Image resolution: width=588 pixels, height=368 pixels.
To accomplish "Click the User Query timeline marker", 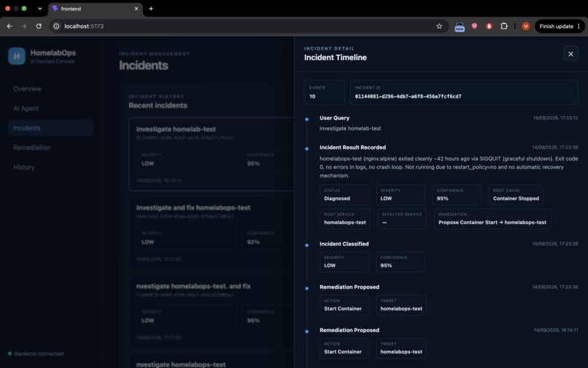I will pyautogui.click(x=306, y=120).
